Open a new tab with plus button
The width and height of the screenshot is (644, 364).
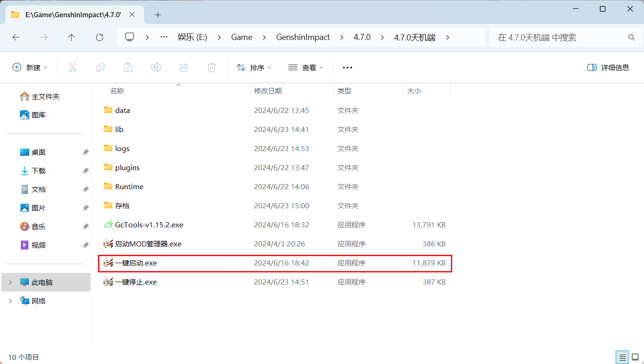click(158, 15)
